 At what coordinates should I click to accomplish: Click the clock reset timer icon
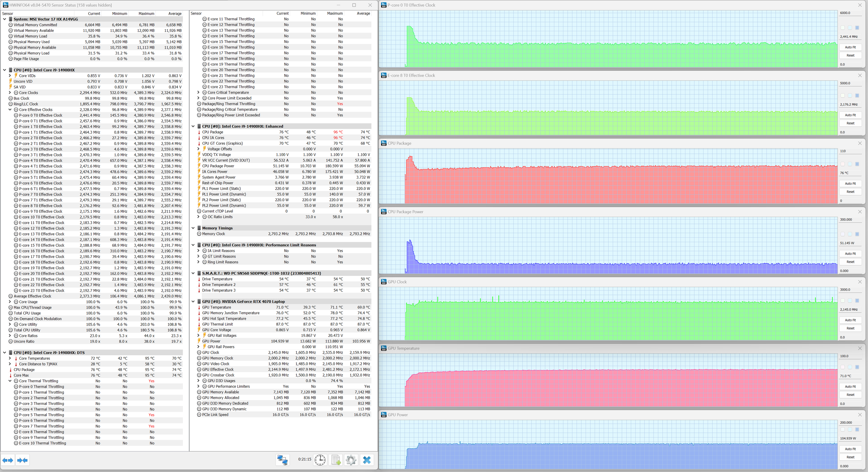coord(320,460)
